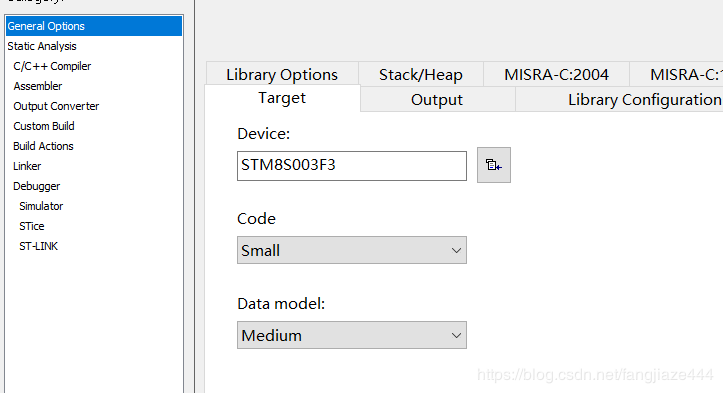Expand the Code model dropdown set to Small
Screen dimensions: 723x393
pyautogui.click(x=352, y=250)
